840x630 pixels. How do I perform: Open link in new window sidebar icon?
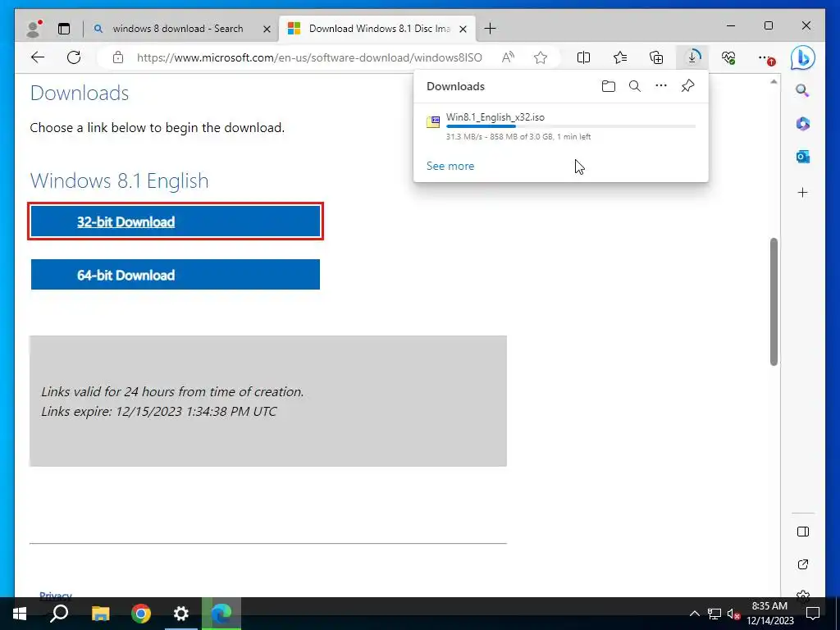coord(802,564)
